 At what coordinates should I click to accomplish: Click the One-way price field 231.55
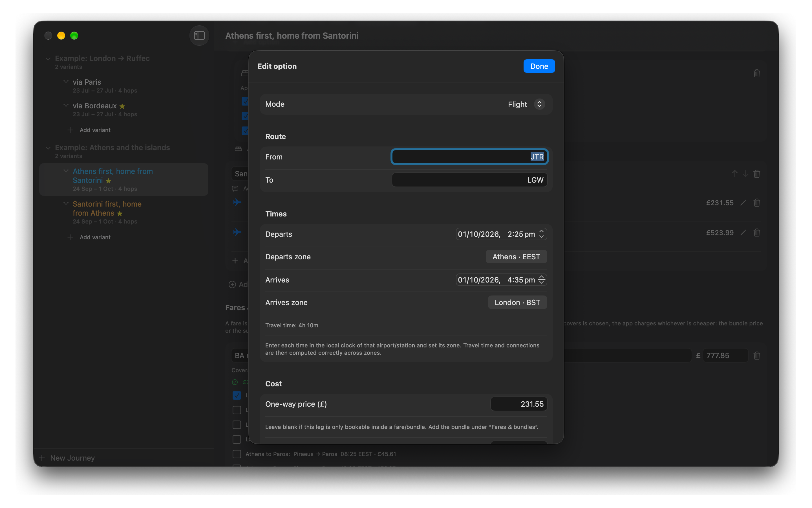click(x=519, y=404)
